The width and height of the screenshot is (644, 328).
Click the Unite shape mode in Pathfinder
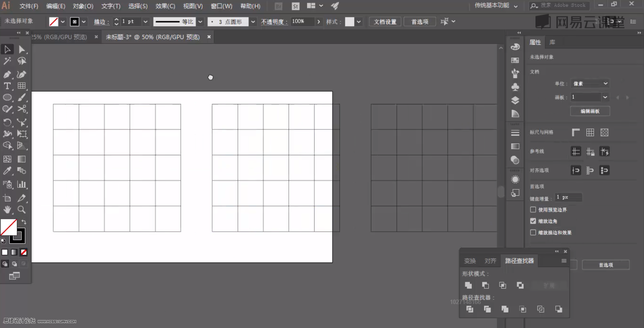[468, 285]
